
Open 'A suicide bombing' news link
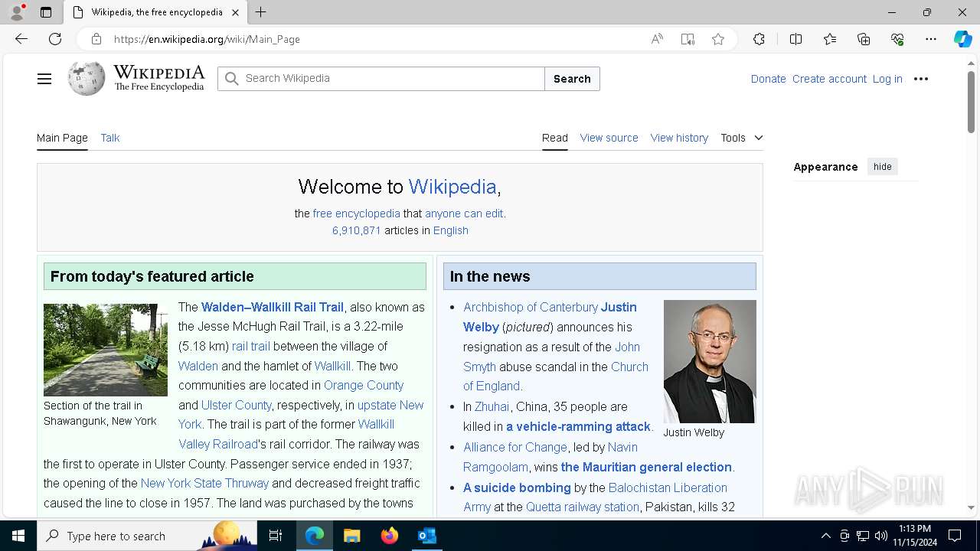tap(517, 487)
